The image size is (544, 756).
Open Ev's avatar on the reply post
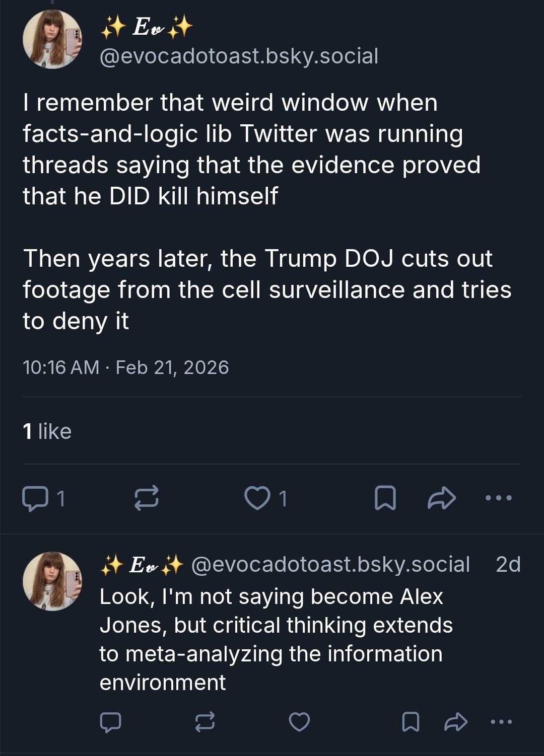pos(52,581)
